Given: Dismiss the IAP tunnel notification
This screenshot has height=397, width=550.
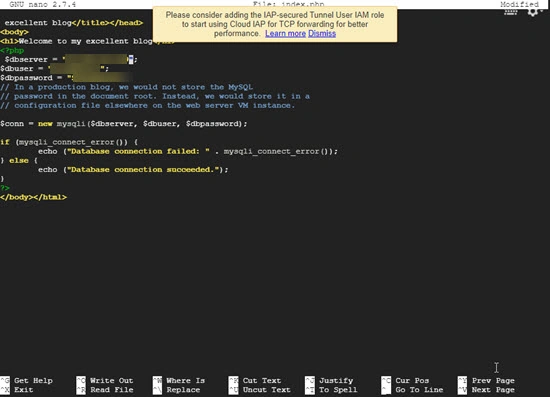Looking at the screenshot, I should pos(322,34).
